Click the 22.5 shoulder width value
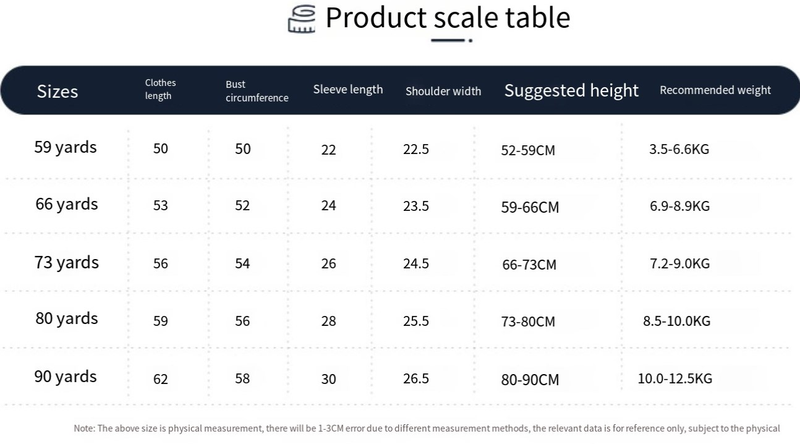 coord(416,149)
